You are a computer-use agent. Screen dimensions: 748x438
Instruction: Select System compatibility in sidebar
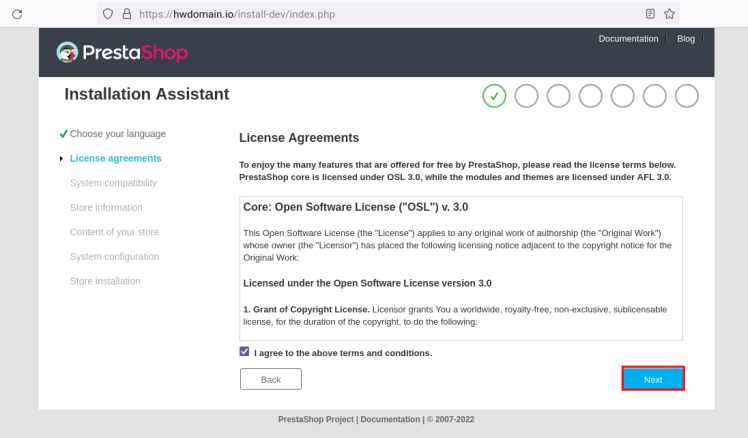point(113,183)
